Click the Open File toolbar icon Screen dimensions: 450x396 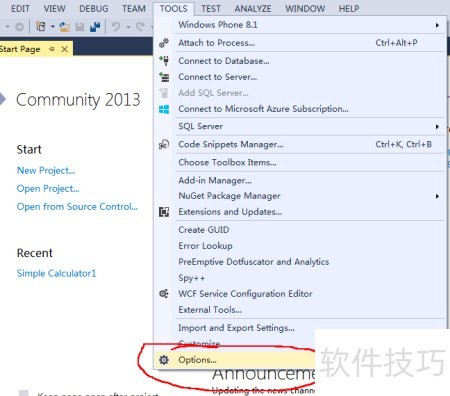tap(64, 26)
